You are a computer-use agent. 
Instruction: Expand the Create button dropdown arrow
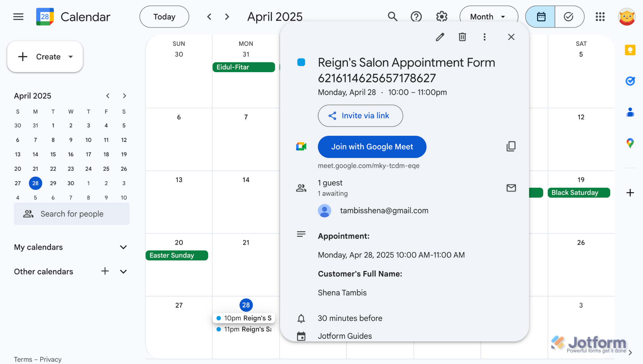71,57
